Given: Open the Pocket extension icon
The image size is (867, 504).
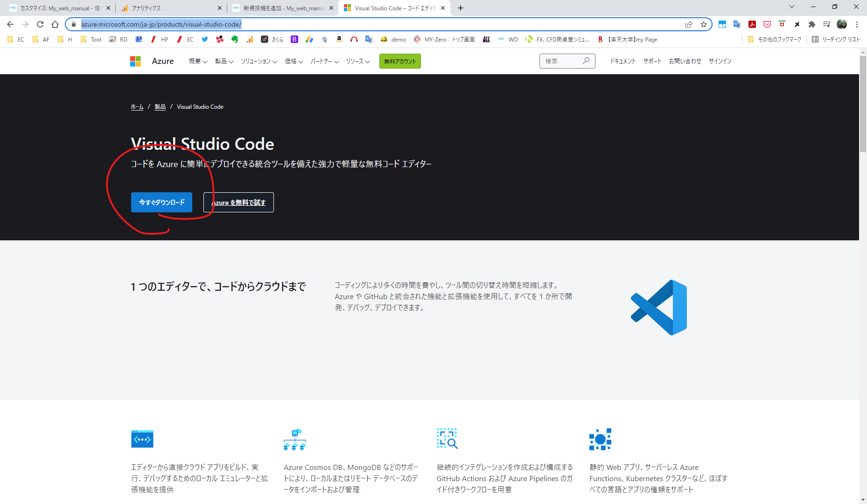Looking at the screenshot, I should click(767, 24).
